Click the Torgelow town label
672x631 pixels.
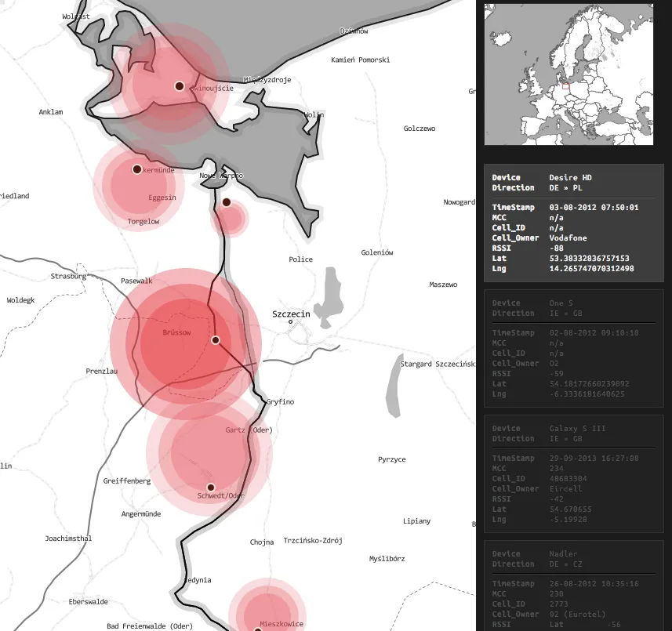click(x=143, y=222)
